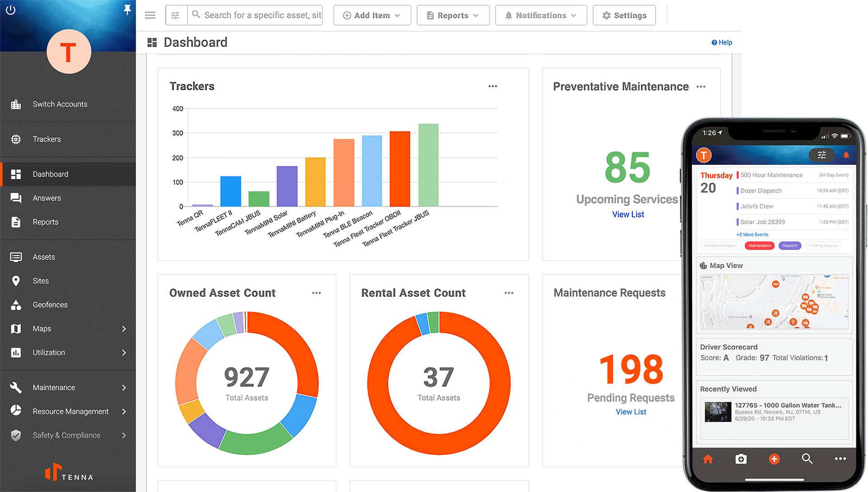Select Geofences in the sidebar

pos(68,305)
